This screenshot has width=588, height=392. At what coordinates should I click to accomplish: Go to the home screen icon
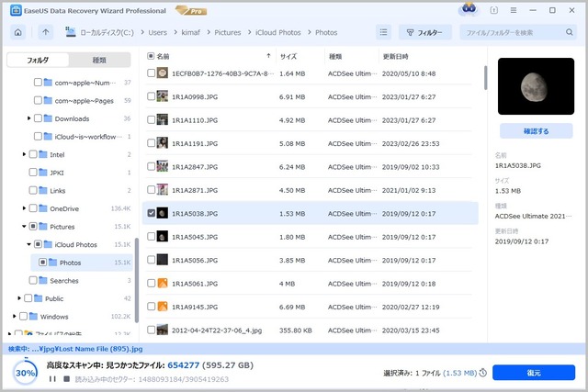pos(18,33)
